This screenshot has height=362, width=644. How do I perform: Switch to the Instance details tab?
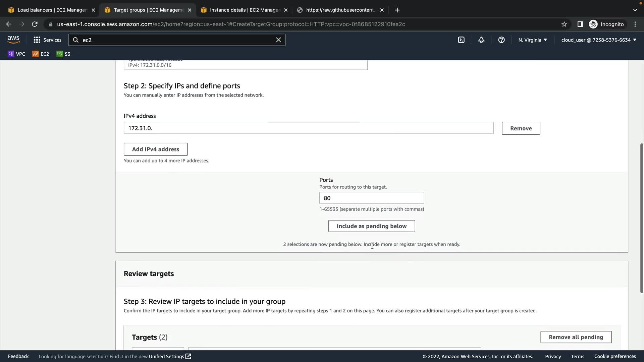coord(244,10)
